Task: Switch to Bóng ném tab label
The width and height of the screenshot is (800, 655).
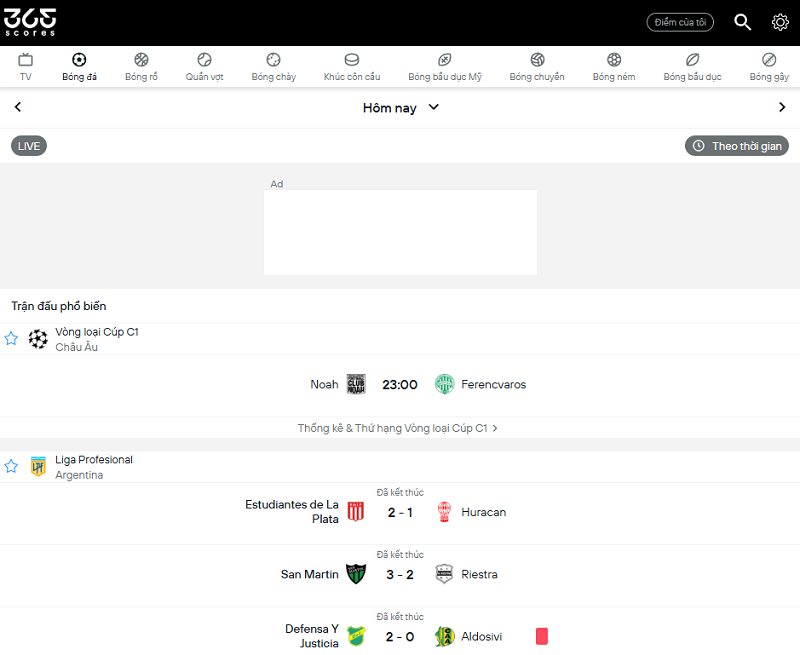Action: click(x=614, y=77)
